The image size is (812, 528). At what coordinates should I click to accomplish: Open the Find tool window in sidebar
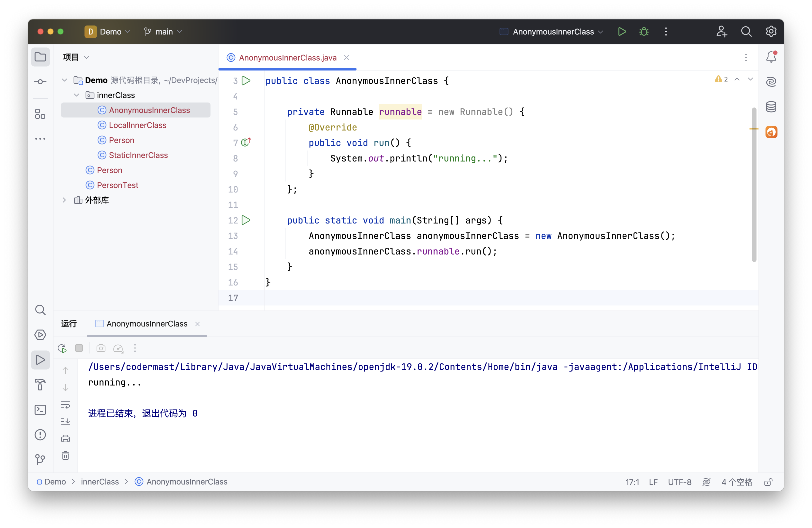40,310
